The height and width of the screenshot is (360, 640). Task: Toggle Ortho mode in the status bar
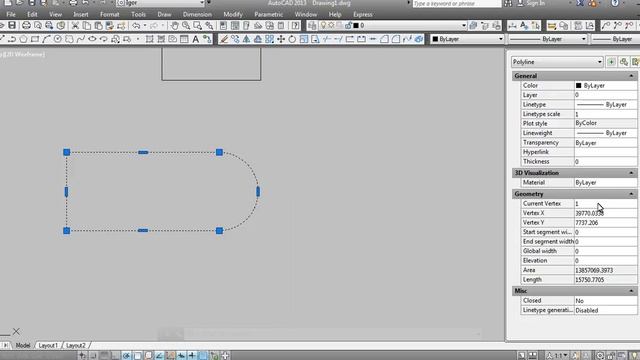tap(116, 356)
